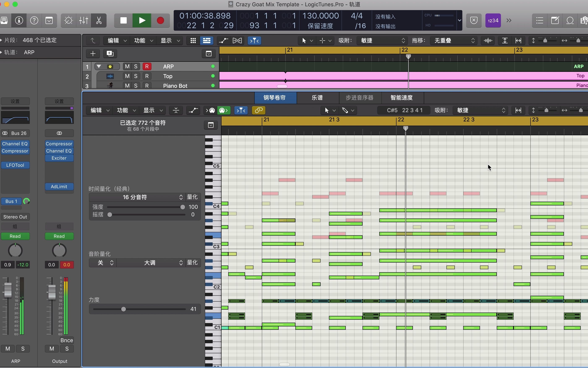Viewport: 588px width, 368px height.
Task: Open the Channel EQ plugin slot
Action: coord(15,144)
